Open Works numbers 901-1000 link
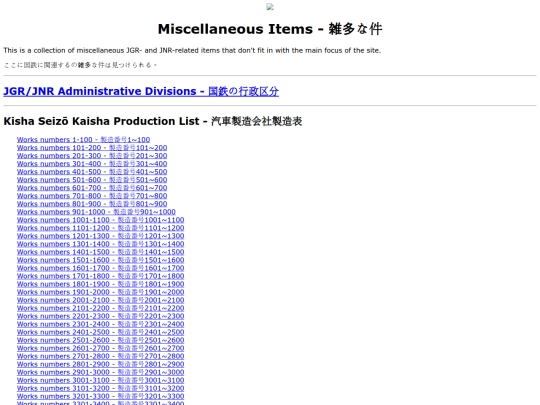Screen dimensions: 540x405 (96, 212)
